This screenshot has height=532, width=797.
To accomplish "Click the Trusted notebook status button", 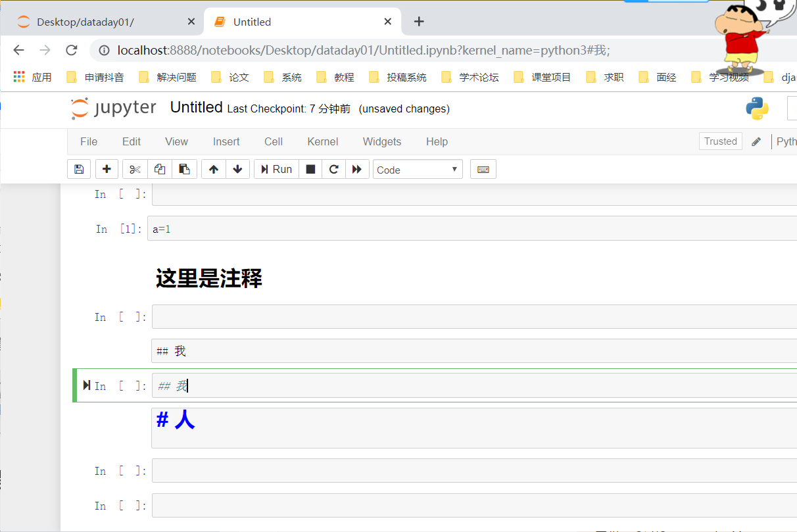I will (x=720, y=141).
